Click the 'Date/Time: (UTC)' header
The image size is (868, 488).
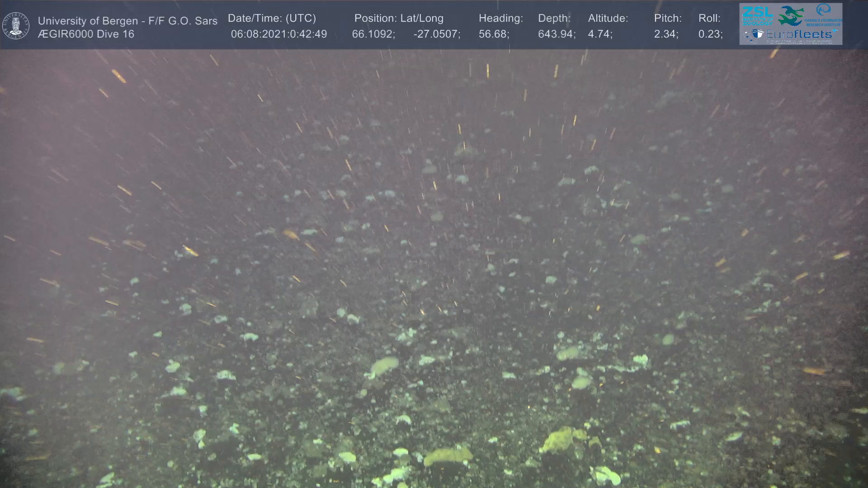point(272,19)
